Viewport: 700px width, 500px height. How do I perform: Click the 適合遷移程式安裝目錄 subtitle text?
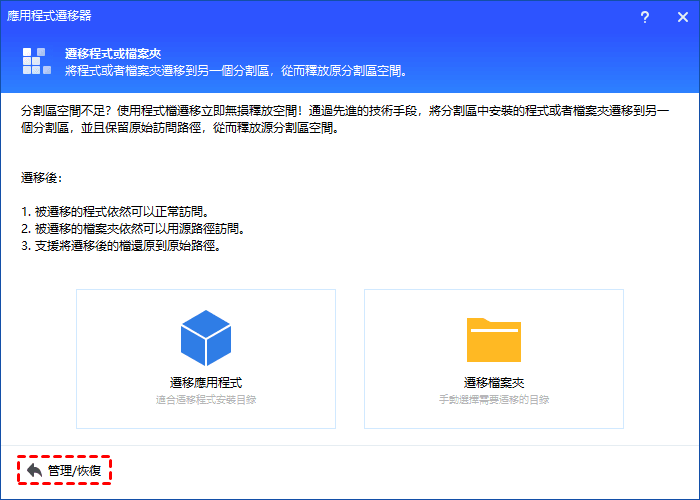205,399
